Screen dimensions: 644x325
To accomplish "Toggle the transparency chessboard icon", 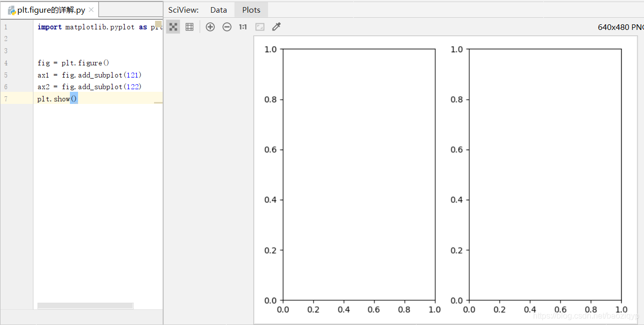I will click(x=173, y=27).
